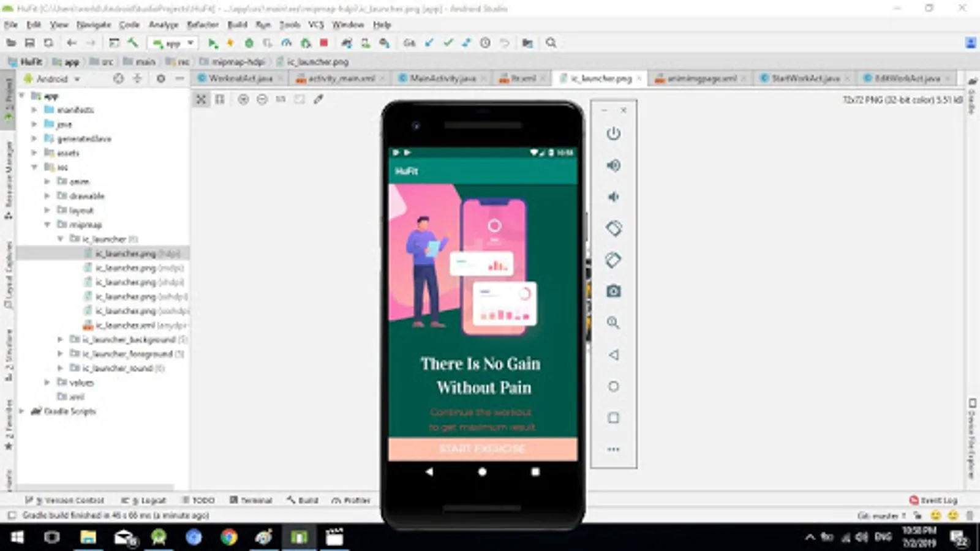
Task: Click the emulator zoom magnifier icon
Action: [613, 323]
